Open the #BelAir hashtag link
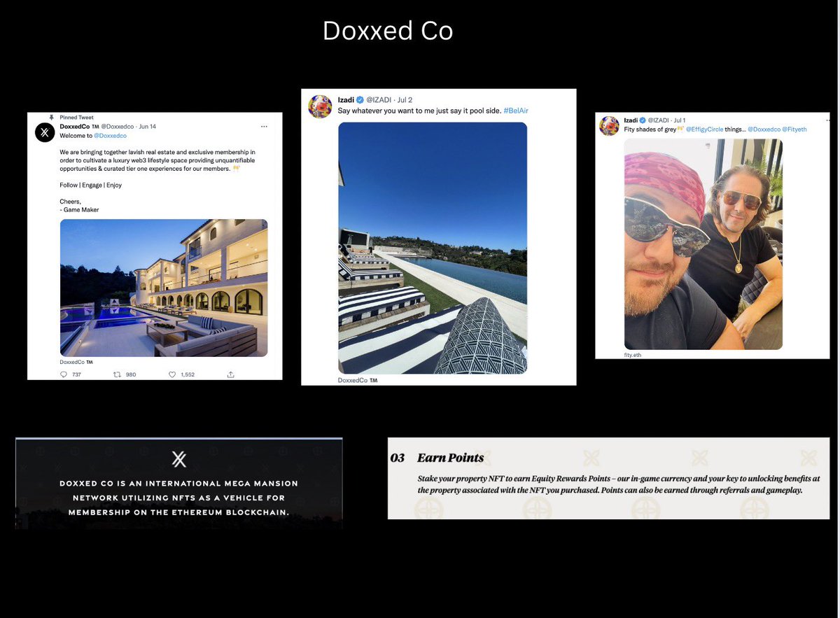Viewport: 840px width, 618px height. tap(516, 111)
